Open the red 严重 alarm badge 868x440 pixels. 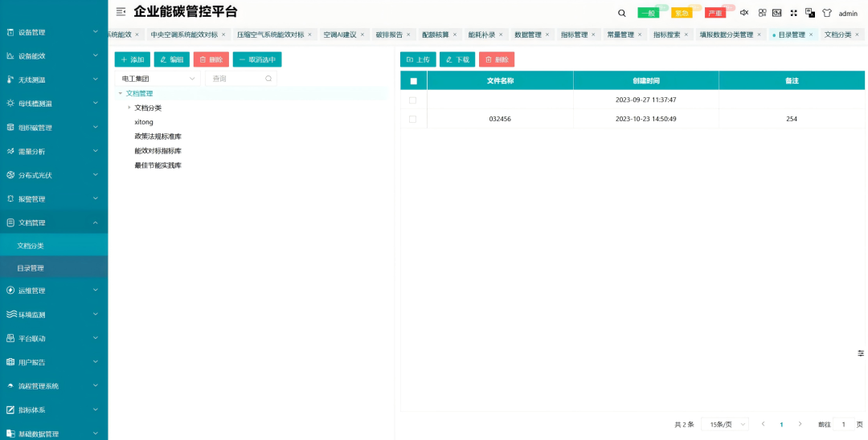[715, 14]
